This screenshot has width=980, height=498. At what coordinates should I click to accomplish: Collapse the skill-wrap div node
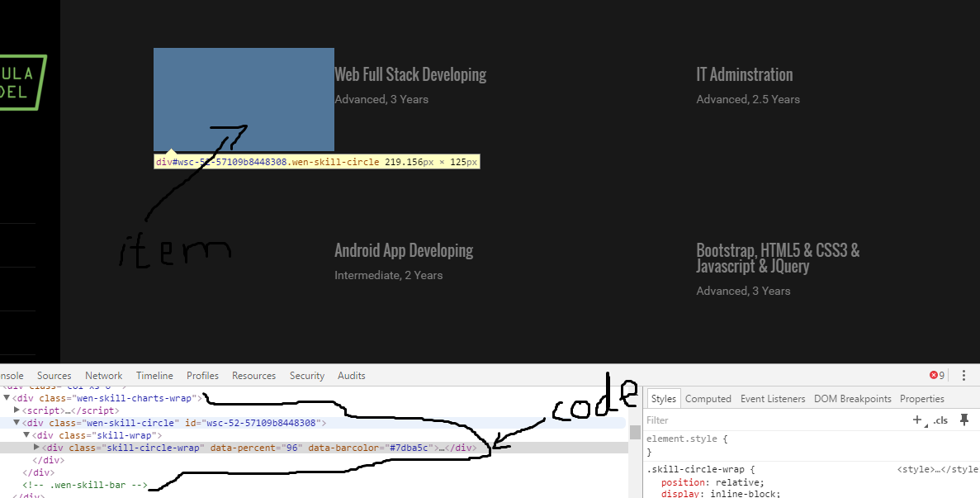[27, 435]
